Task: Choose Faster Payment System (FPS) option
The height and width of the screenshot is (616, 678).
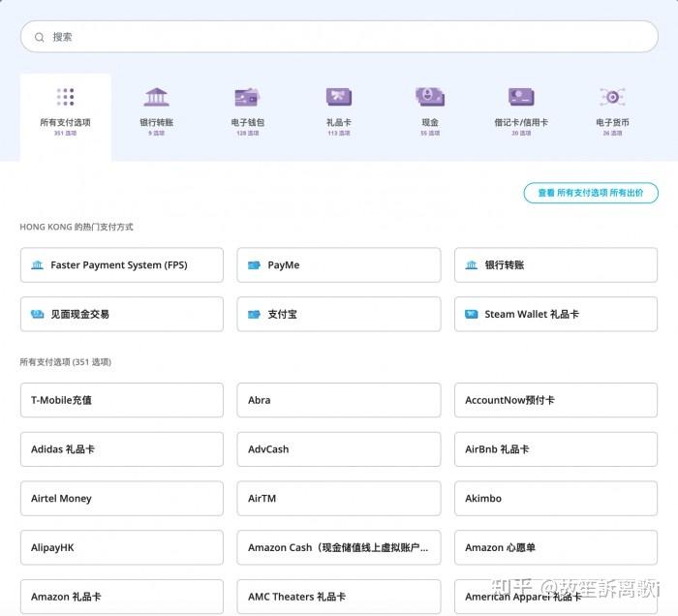Action: click(x=122, y=265)
